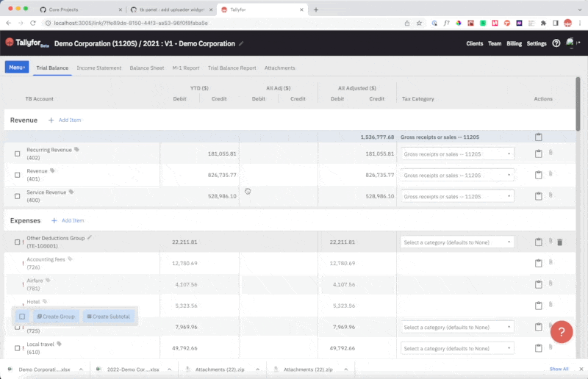Open the help question mark in header
Viewport: 588px width, 379px height.
click(556, 43)
